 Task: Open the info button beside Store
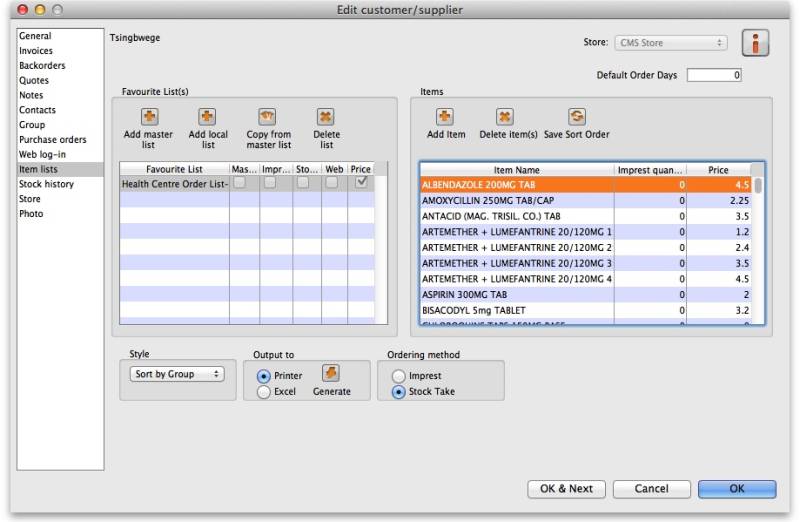point(755,44)
